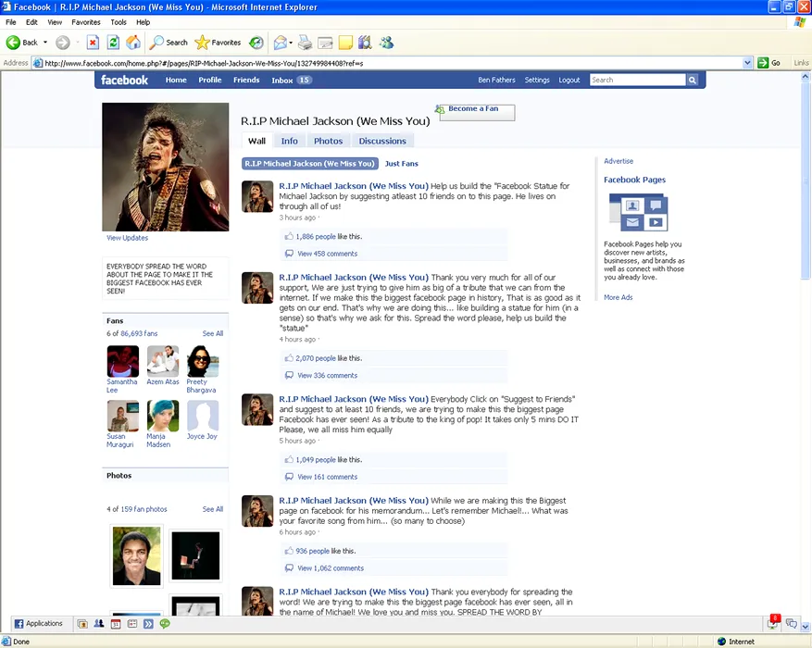This screenshot has width=812, height=648.
Task: Open the Ben Fathers profile link
Action: 496,80
